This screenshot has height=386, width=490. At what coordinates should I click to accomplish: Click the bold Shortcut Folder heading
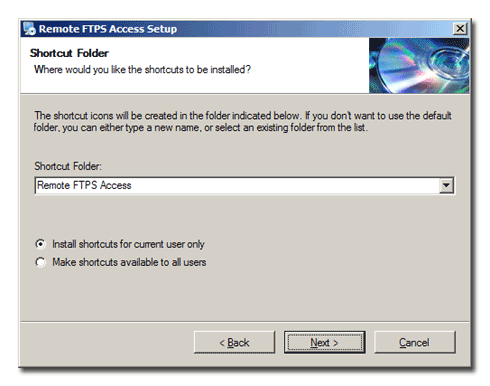69,53
